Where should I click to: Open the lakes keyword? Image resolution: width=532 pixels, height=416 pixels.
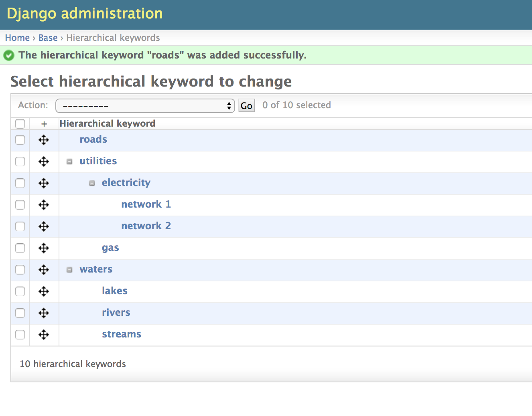(x=115, y=291)
